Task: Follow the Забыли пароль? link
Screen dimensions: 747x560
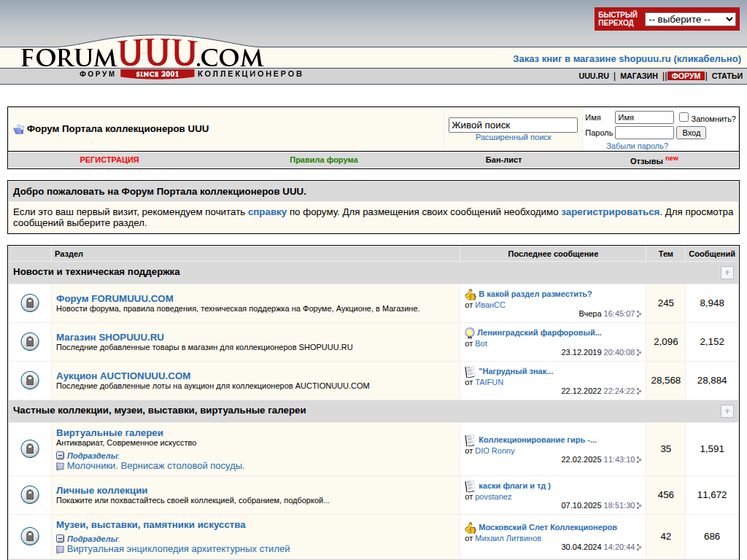Action: pos(637,146)
